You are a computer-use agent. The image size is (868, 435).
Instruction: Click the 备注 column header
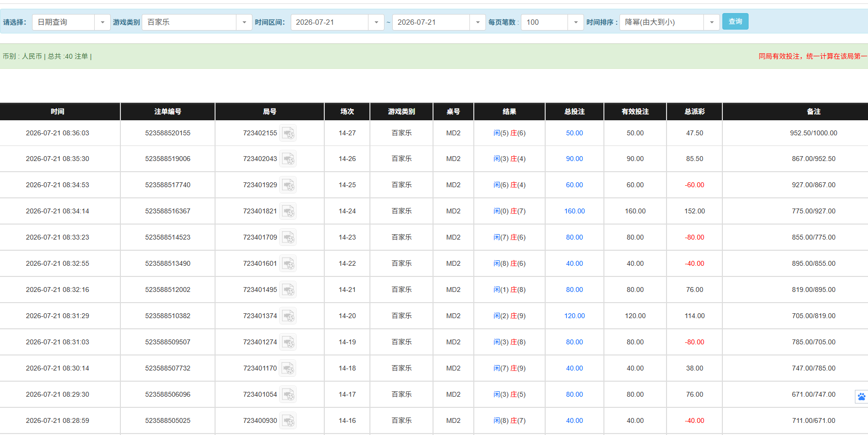(814, 112)
